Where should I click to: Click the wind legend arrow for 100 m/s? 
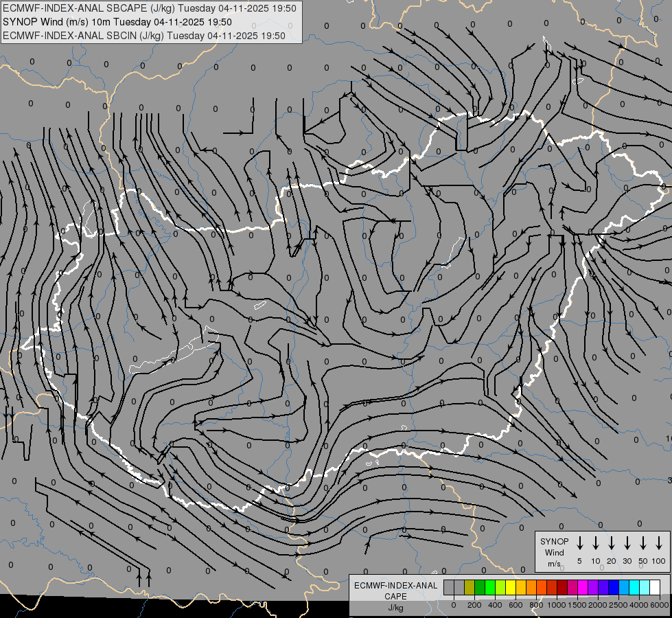659,543
